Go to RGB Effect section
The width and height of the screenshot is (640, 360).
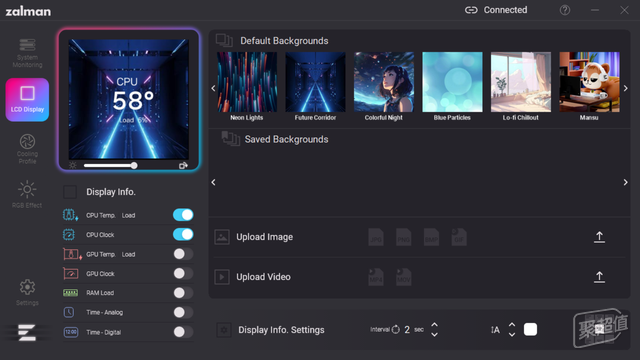(x=27, y=194)
